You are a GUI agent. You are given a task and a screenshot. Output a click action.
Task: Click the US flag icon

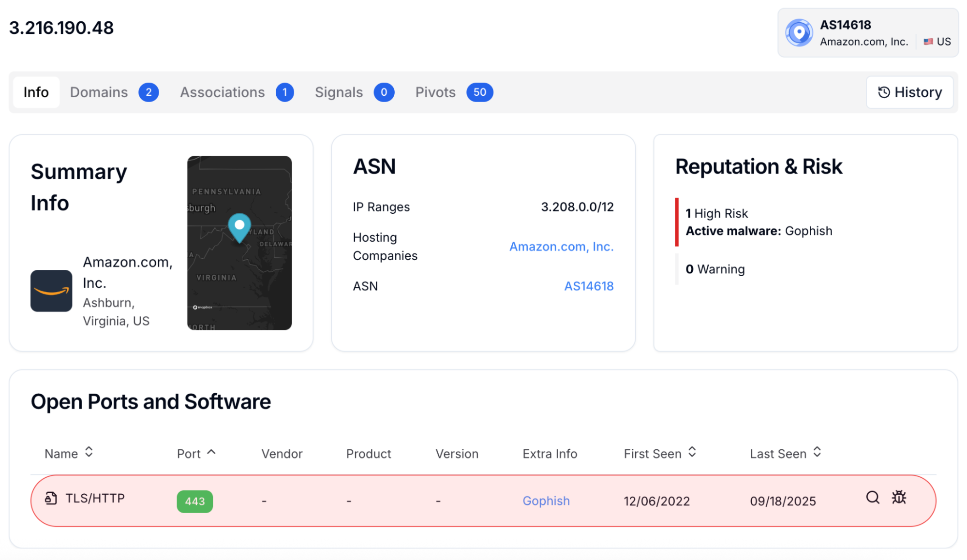tap(928, 42)
